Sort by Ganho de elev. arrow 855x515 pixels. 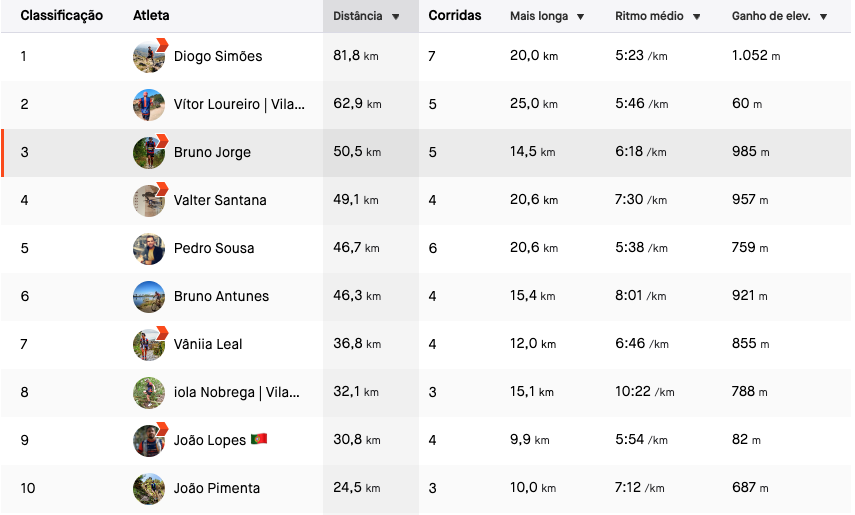pos(823,17)
